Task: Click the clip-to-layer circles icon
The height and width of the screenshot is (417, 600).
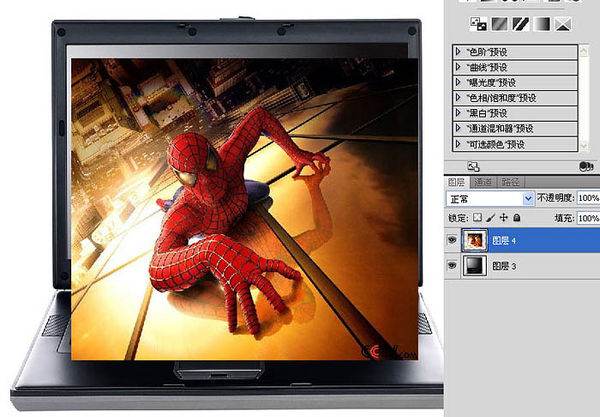Action: tap(586, 166)
